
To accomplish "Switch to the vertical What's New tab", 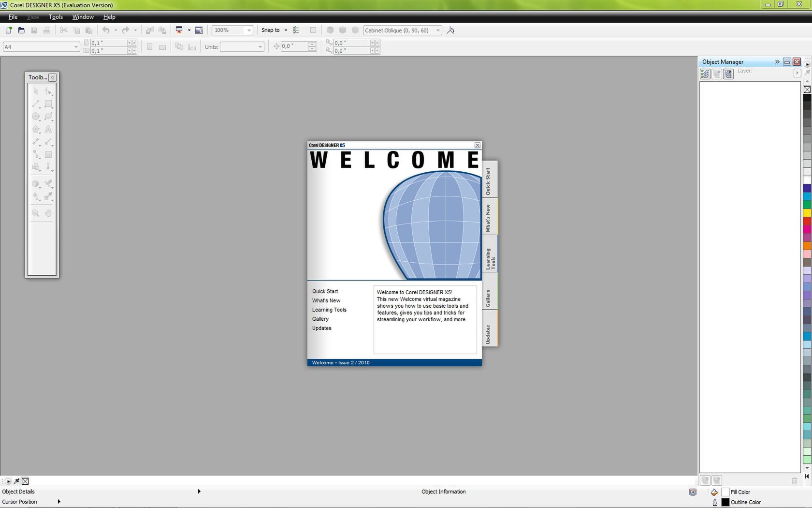I will tap(489, 218).
